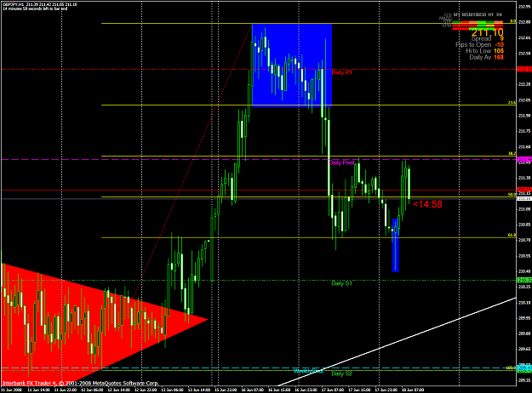The width and height of the screenshot is (532, 393).
Task: Click the Daily R1 level label
Action: [x=341, y=72]
